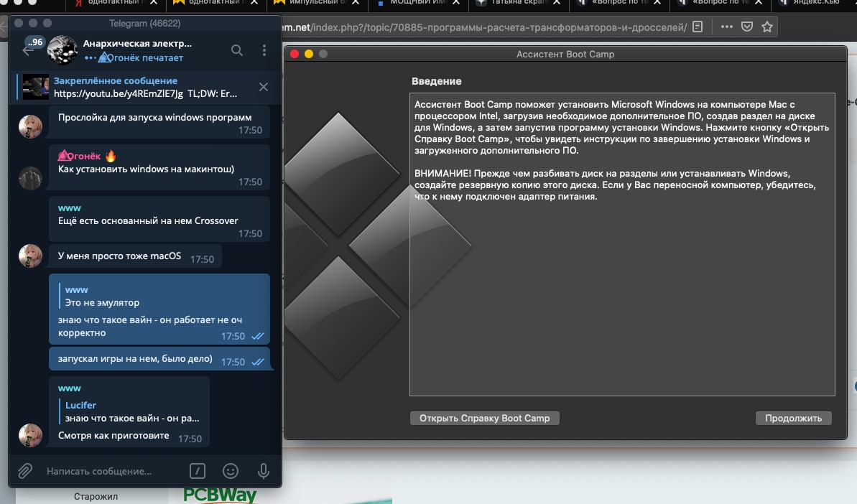The image size is (857, 504).
Task: Click Ассистент Boot Camp window title bar
Action: point(565,54)
